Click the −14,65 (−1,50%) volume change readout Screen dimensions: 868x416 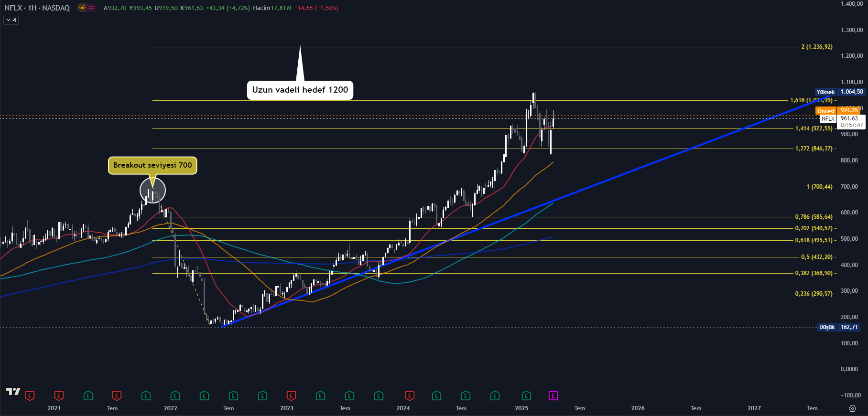(x=316, y=8)
